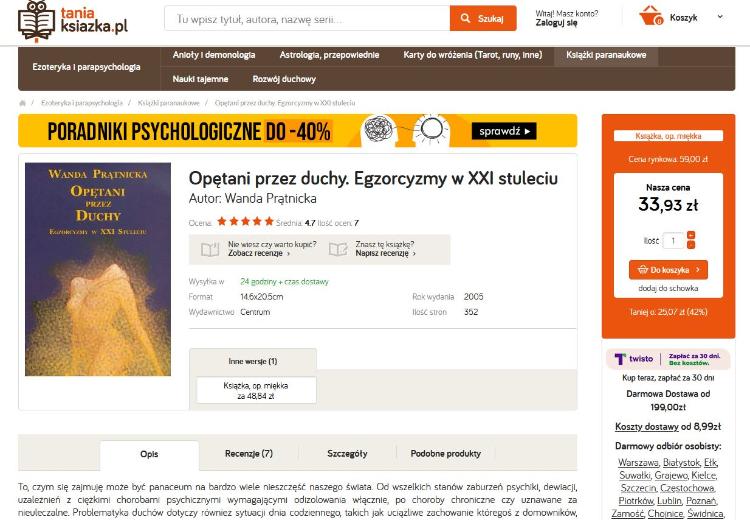Click the taniaksiazka.pl owl logo

click(73, 21)
